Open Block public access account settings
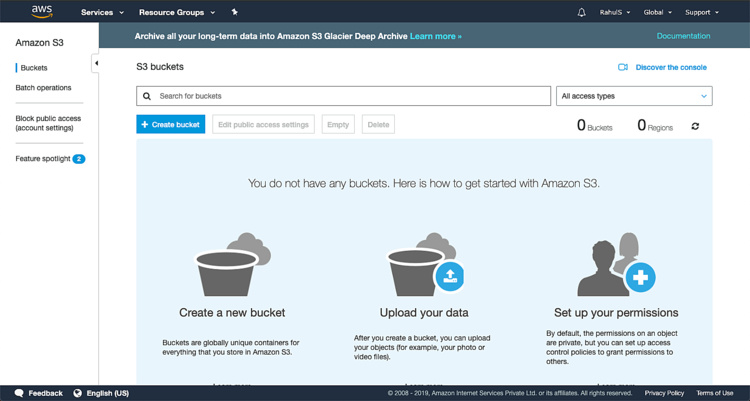The image size is (750, 401). [48, 123]
